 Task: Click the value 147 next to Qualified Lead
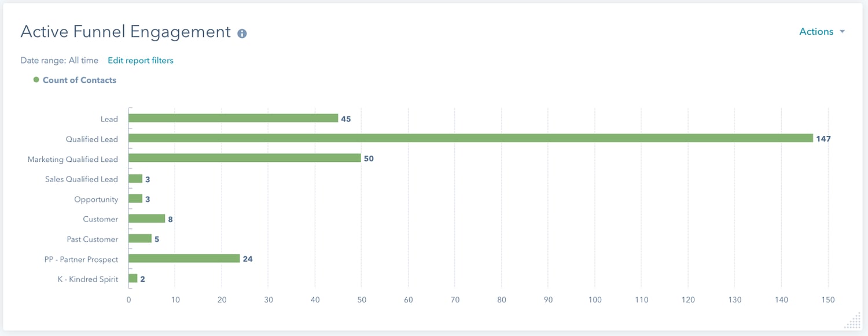coord(824,139)
